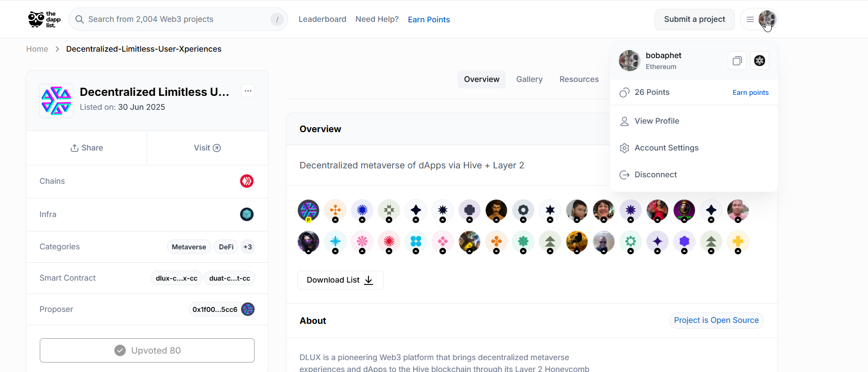Switch to the Resources tab
The image size is (868, 372).
coord(579,79)
